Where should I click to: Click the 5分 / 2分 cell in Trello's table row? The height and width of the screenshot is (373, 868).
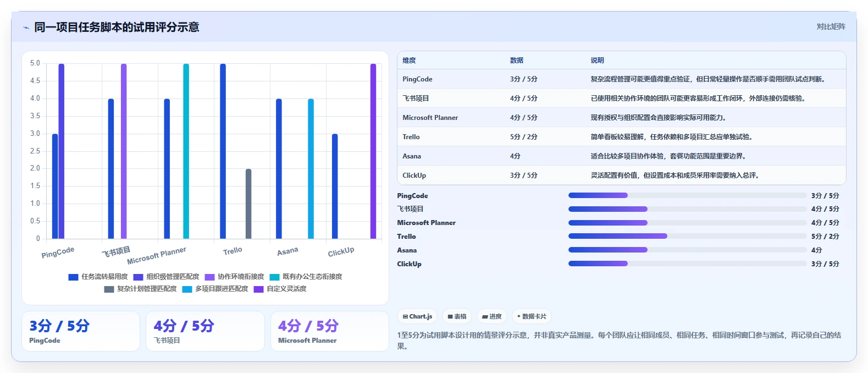(524, 137)
